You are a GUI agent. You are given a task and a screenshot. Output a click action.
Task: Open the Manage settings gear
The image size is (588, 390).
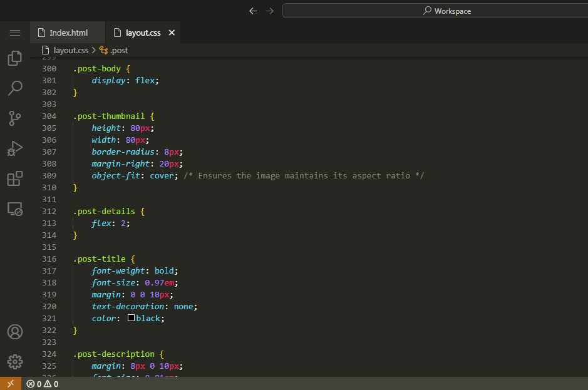(14, 362)
